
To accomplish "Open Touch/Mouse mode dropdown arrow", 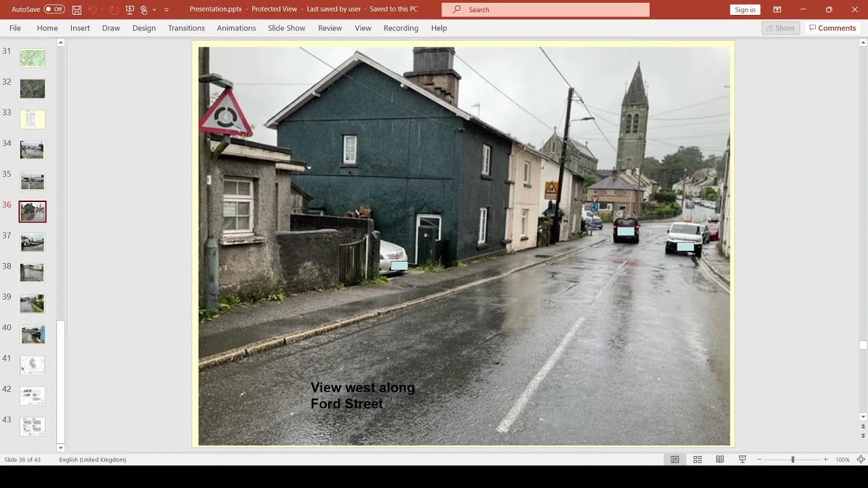I will (x=155, y=9).
